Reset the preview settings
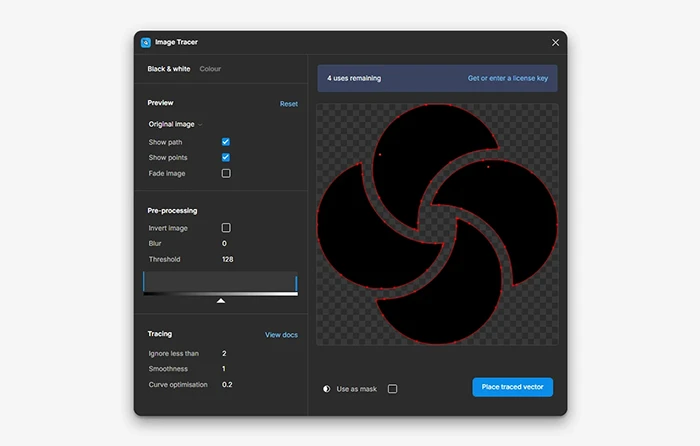 288,104
